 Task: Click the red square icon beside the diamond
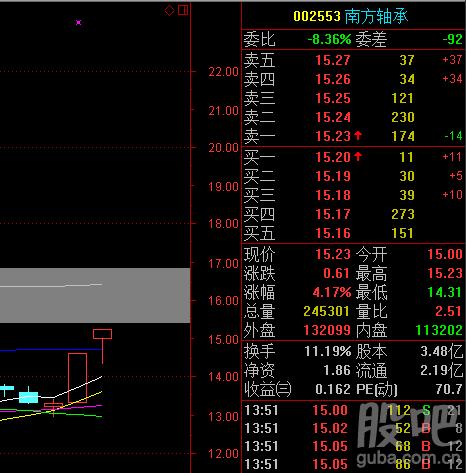pyautogui.click(x=183, y=10)
